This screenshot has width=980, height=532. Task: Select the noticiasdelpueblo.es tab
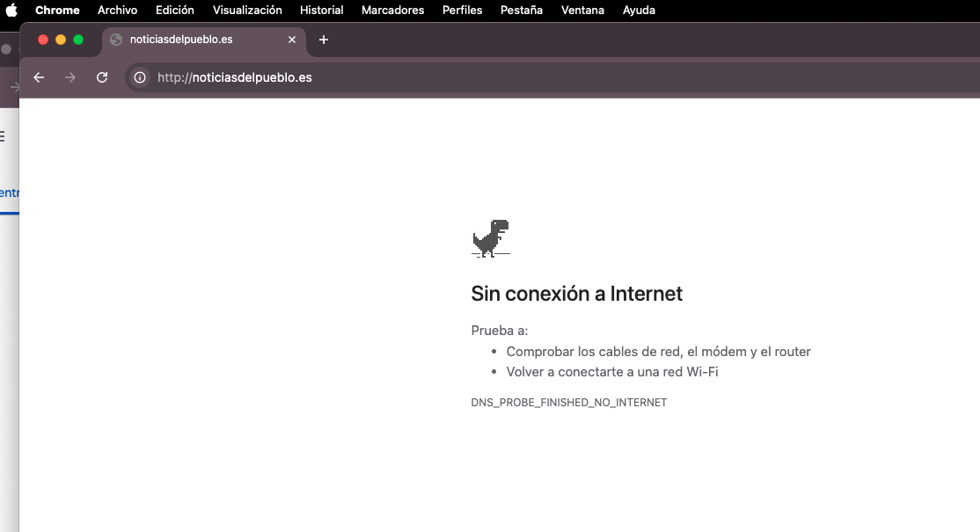coord(194,40)
